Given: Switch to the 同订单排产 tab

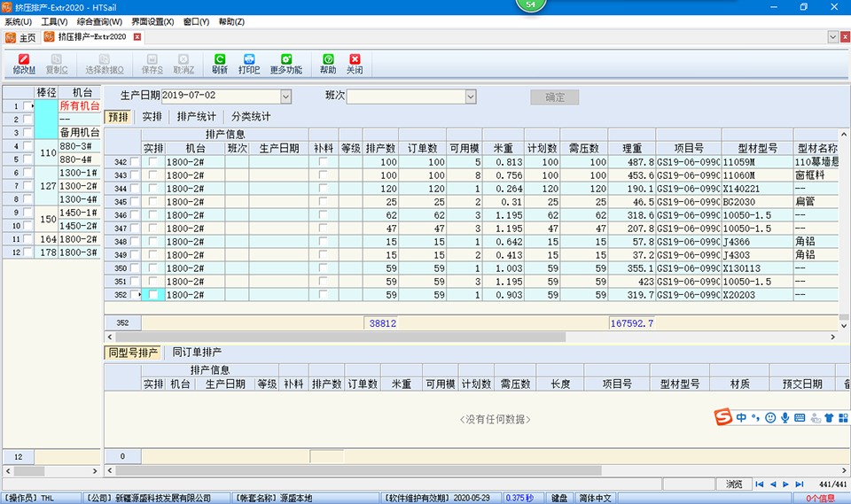Looking at the screenshot, I should (x=197, y=353).
